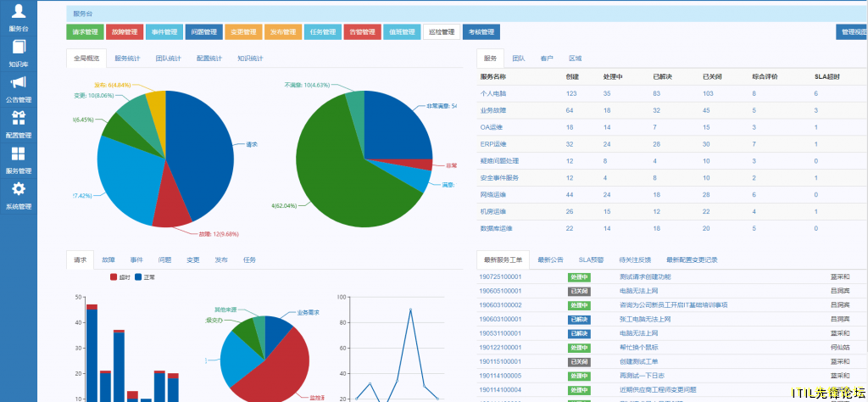Open the 公告管理 megaphone icon
Viewport: 868px width, 402px height.
tap(19, 82)
